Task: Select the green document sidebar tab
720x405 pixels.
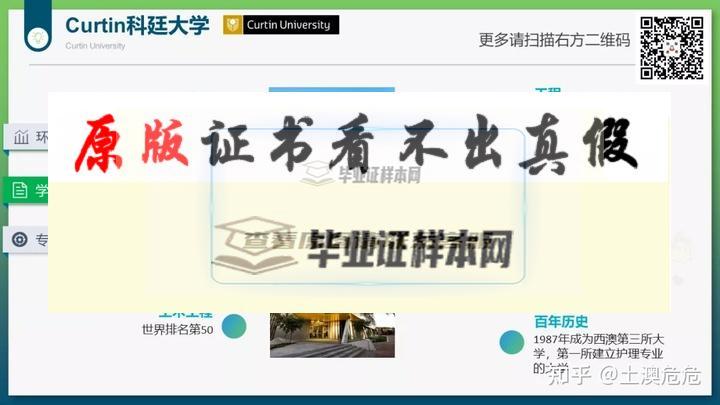Action: [26, 190]
